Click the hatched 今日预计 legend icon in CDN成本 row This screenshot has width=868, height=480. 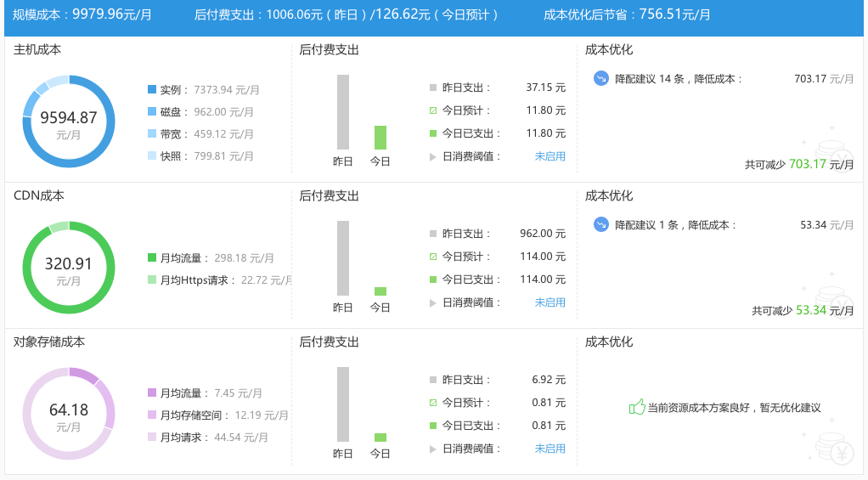[x=433, y=257]
